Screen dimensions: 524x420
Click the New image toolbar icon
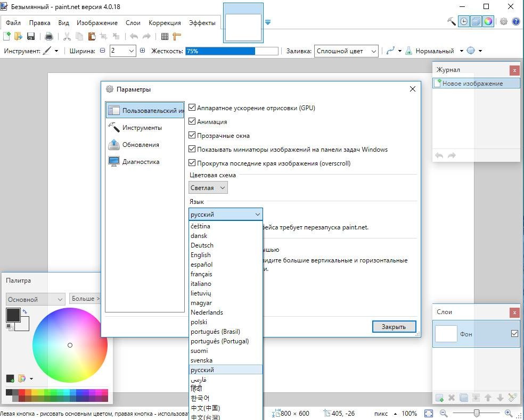click(x=7, y=36)
